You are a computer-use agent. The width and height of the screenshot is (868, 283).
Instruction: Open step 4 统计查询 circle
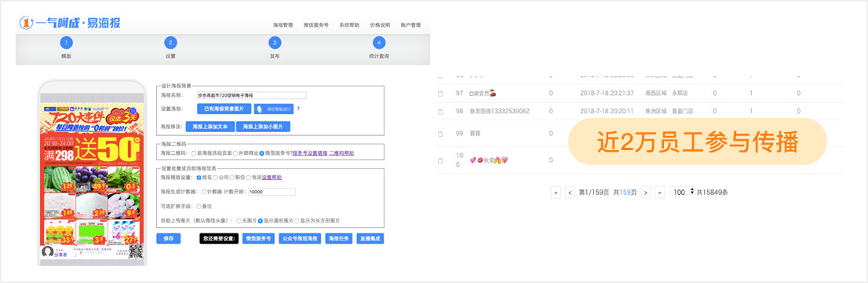[378, 42]
